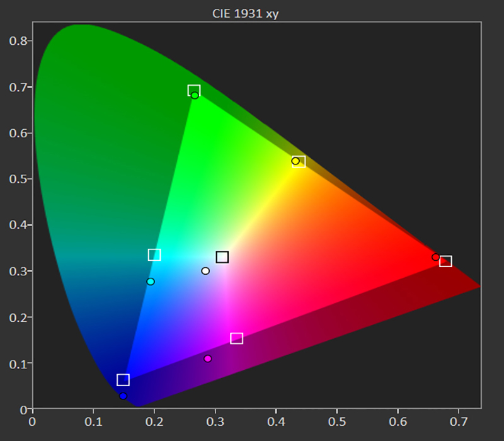Click the 0.7 label on vertical axis

coord(18,87)
